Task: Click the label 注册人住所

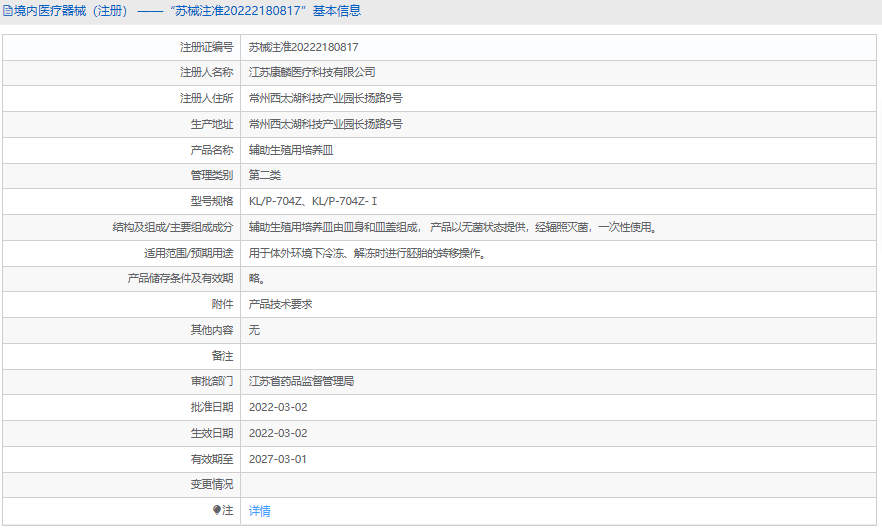Action: tap(206, 98)
